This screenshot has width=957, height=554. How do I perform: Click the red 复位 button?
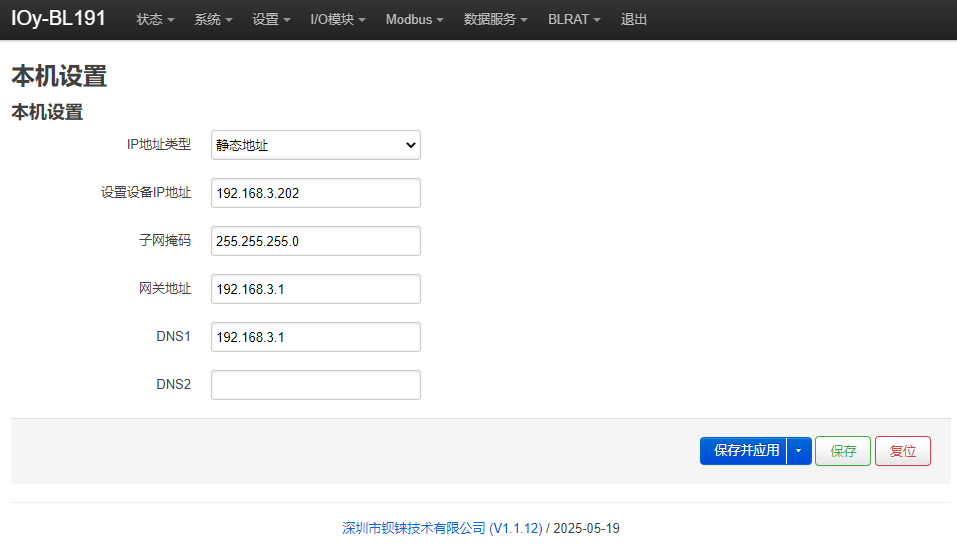tap(903, 451)
